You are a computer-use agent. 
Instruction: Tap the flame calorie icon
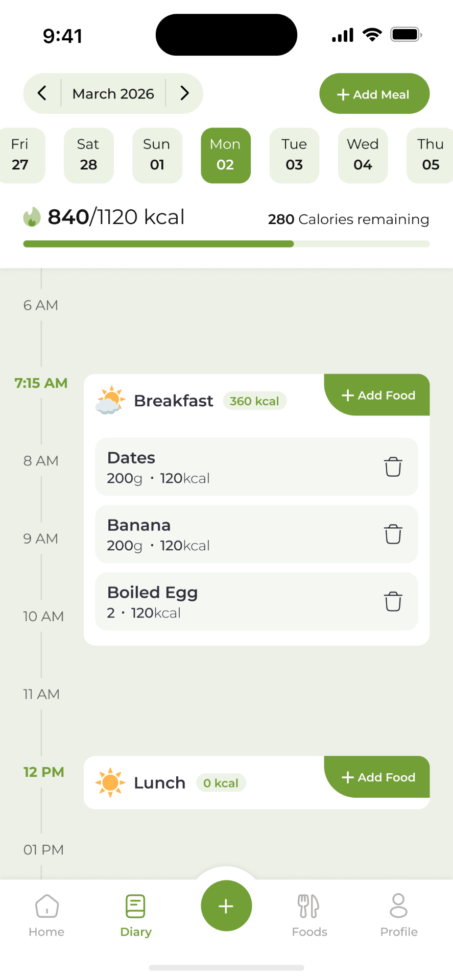(32, 217)
